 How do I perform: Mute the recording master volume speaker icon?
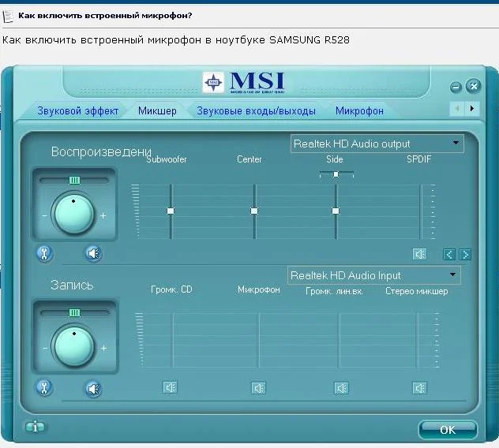point(94,388)
